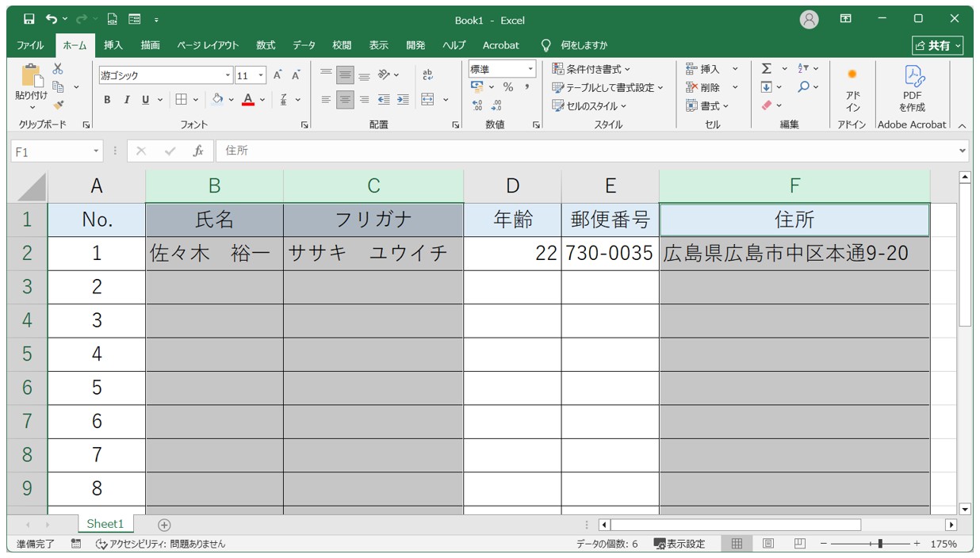Open the ファイル tab
Image resolution: width=980 pixels, height=558 pixels.
pyautogui.click(x=30, y=45)
